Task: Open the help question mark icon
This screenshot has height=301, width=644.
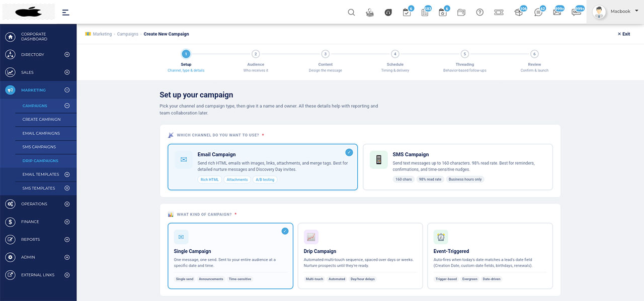Action: (480, 13)
